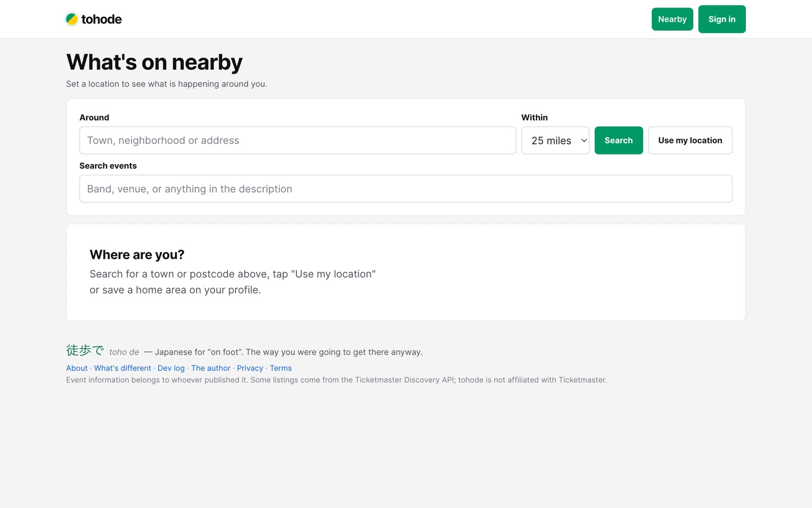Image resolution: width=812 pixels, height=508 pixels.
Task: Click the 'Set a location' subtitle text
Action: 166,84
